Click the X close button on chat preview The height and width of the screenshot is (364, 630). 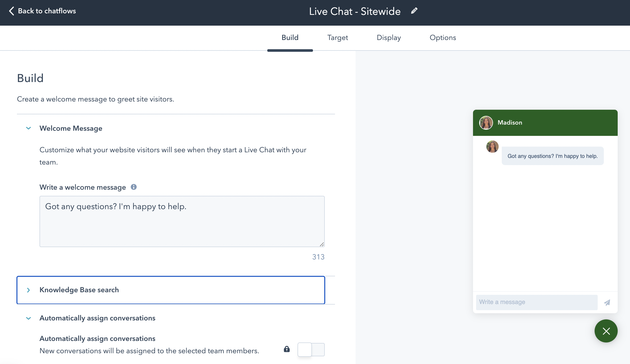click(606, 331)
